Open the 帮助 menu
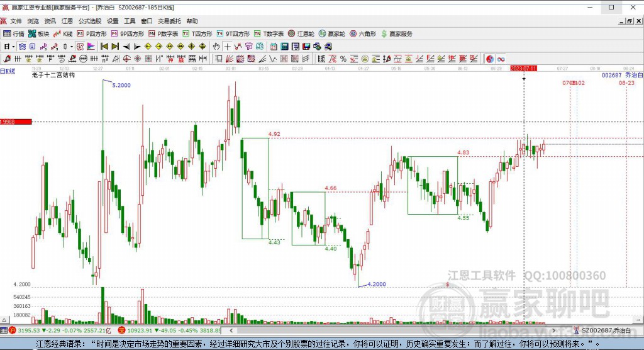The width and height of the screenshot is (644, 350). click(x=192, y=21)
